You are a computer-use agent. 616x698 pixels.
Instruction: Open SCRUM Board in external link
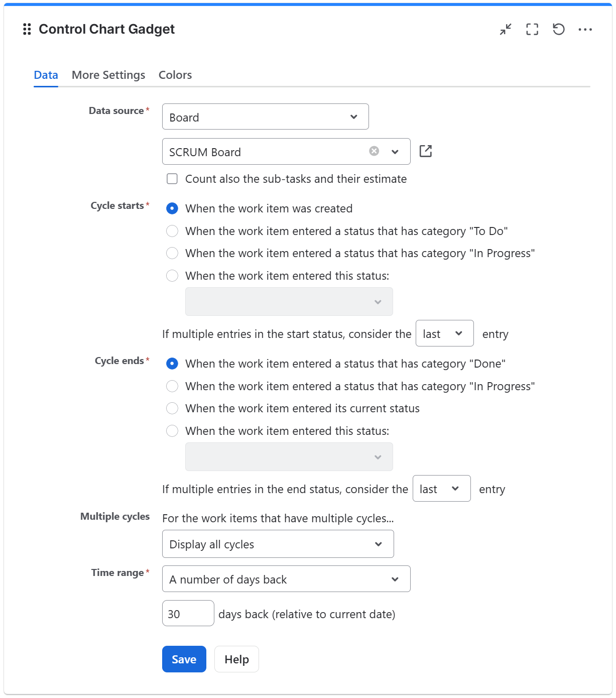pyautogui.click(x=426, y=151)
